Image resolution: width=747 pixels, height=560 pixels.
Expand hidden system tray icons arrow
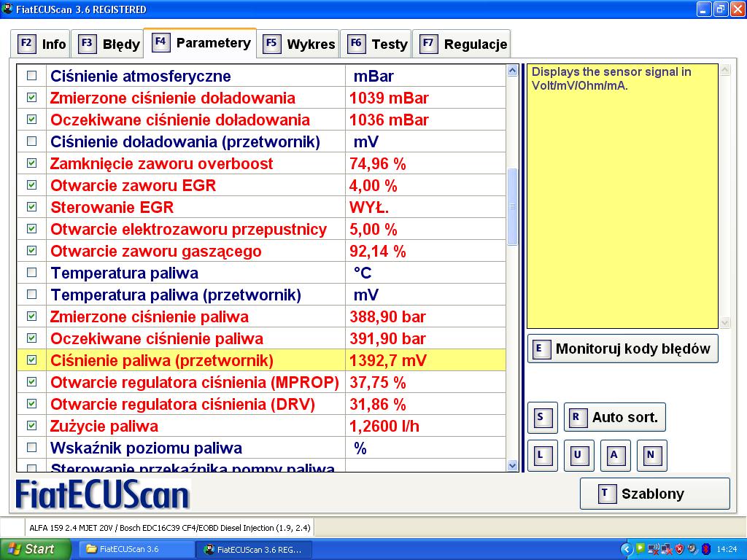point(626,549)
